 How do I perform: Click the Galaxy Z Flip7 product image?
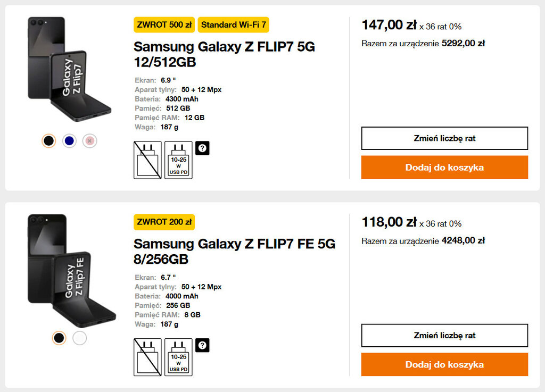tap(69, 70)
